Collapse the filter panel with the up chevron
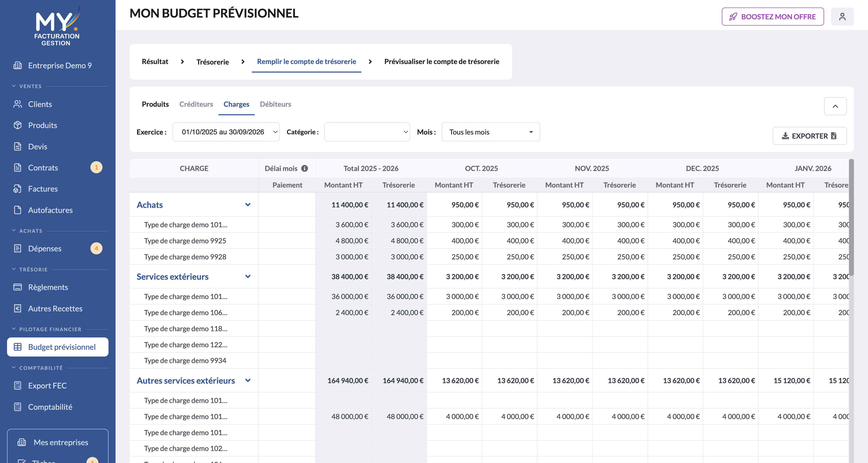 click(x=835, y=106)
